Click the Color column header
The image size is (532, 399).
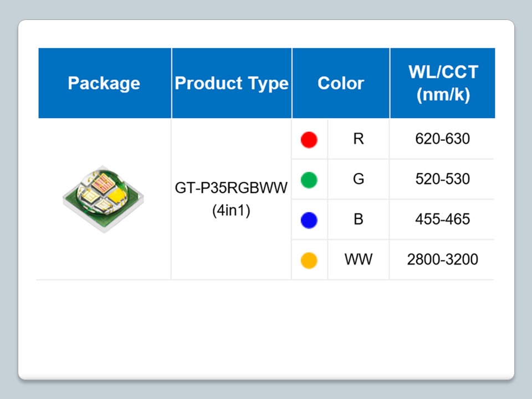pos(341,83)
